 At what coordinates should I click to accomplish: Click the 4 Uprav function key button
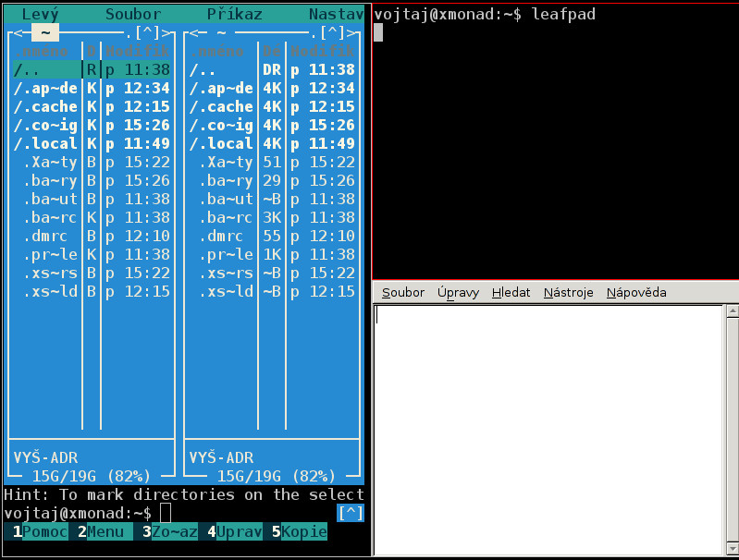[235, 531]
